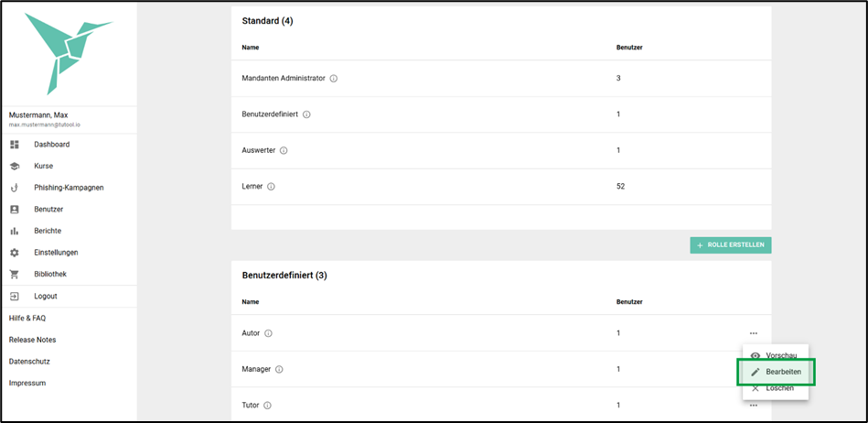The height and width of the screenshot is (423, 868).
Task: Choose Vorschau from the context menu
Action: pos(776,355)
